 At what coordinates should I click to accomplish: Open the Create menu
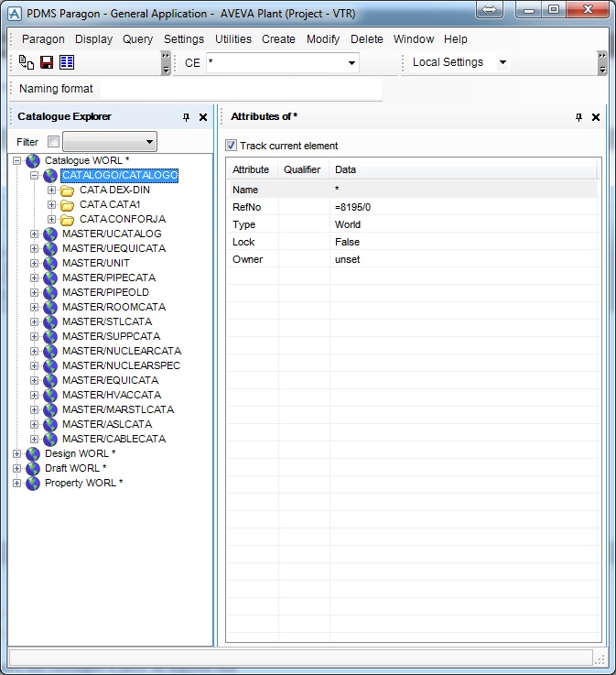click(278, 39)
